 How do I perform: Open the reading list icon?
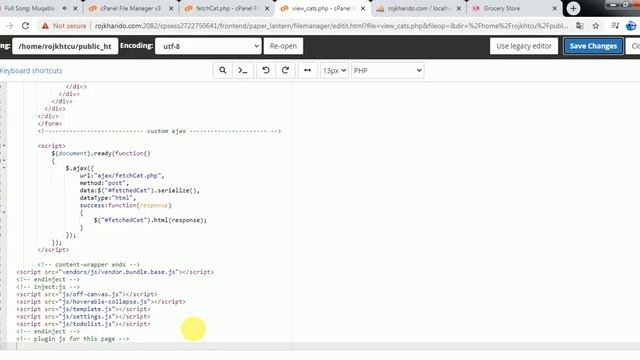615,26
